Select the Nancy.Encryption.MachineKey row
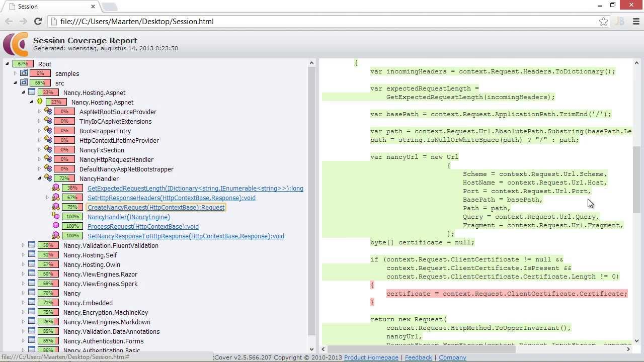 pos(106,312)
